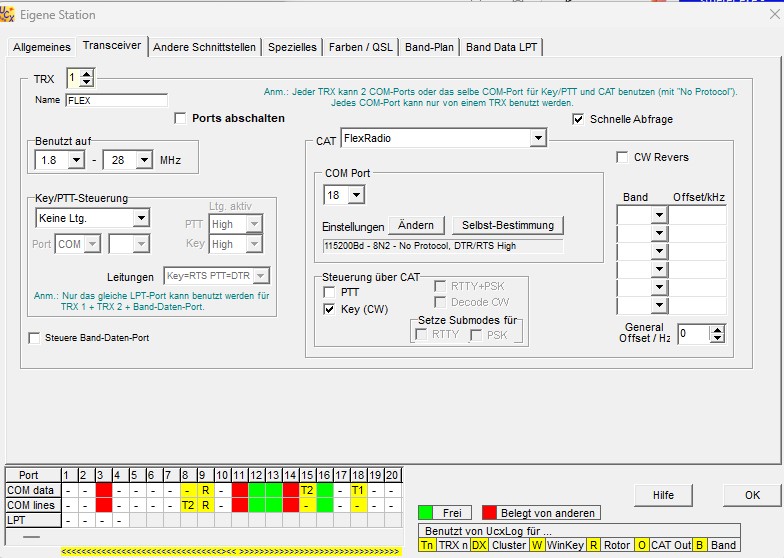Click the yellow T1 cell in COM data row

click(x=357, y=490)
